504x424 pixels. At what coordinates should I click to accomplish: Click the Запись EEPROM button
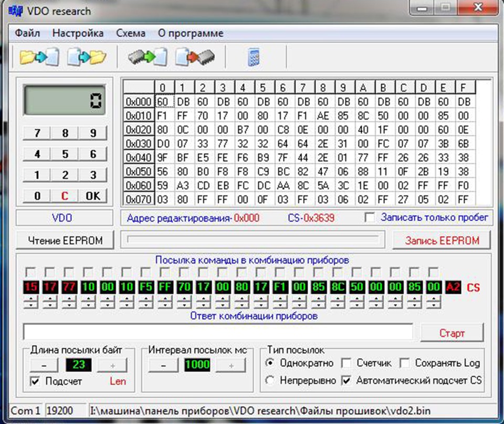[442, 240]
